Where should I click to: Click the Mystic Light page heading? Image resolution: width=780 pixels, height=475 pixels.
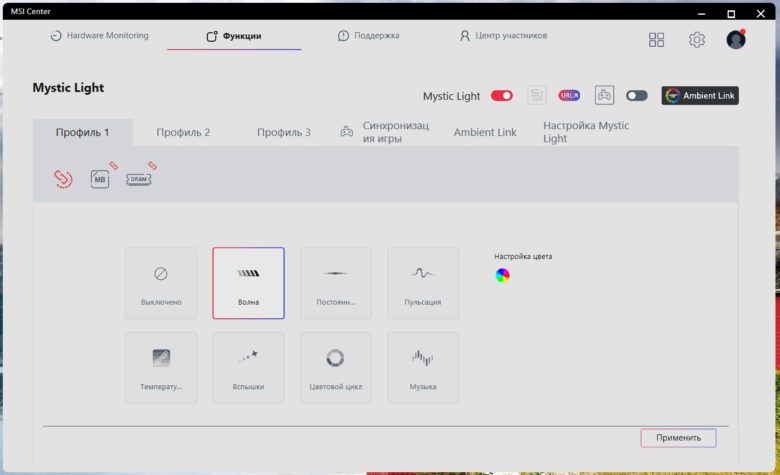click(x=68, y=88)
